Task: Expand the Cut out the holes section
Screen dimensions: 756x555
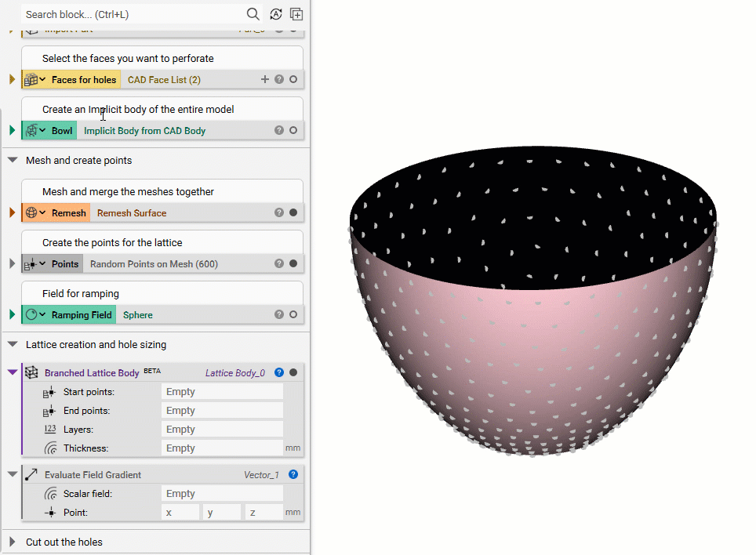Action: pyautogui.click(x=12, y=542)
